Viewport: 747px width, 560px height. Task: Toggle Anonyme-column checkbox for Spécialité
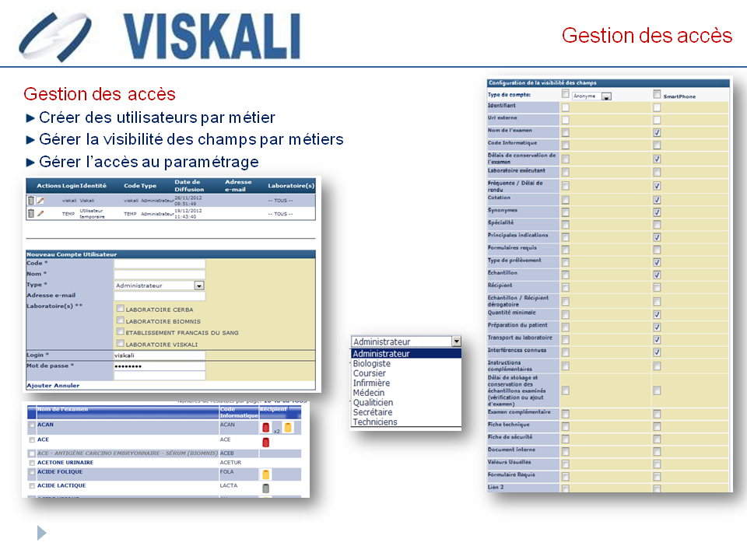pyautogui.click(x=566, y=224)
